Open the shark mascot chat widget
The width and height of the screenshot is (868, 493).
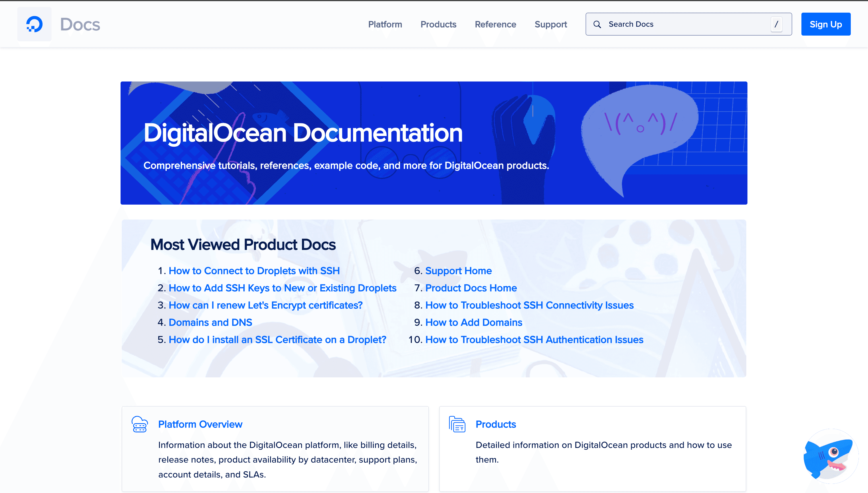click(831, 456)
